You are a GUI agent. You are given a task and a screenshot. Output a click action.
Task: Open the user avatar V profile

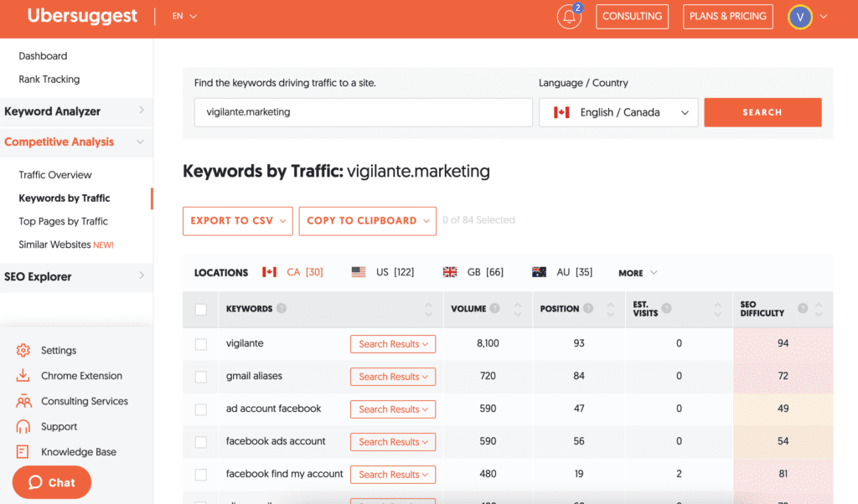point(799,17)
